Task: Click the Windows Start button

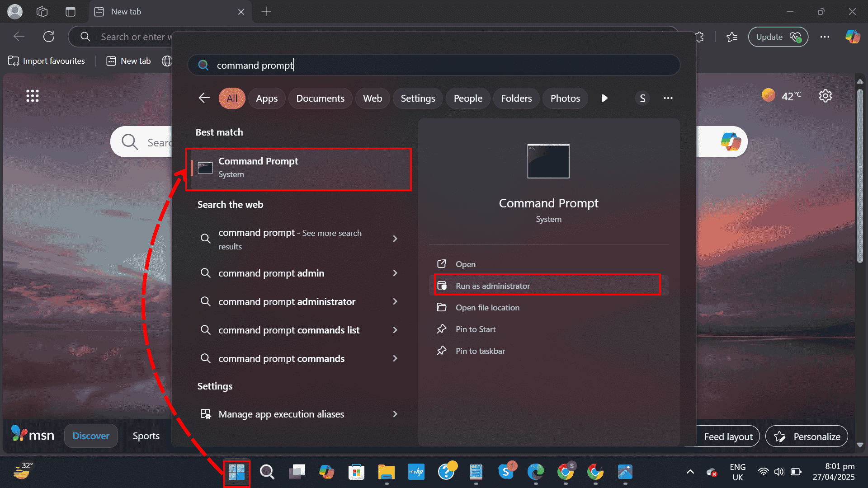Action: click(236, 472)
